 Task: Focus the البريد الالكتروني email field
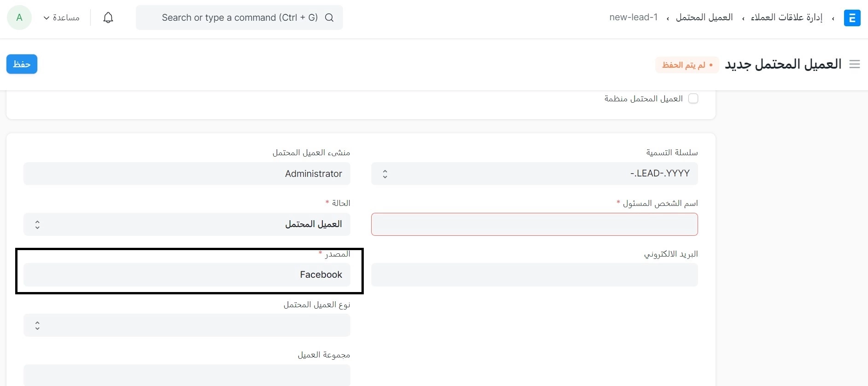pos(534,275)
